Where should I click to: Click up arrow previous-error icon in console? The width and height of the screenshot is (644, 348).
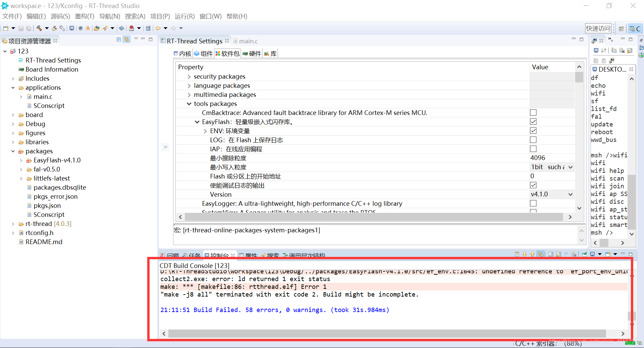tap(532, 254)
